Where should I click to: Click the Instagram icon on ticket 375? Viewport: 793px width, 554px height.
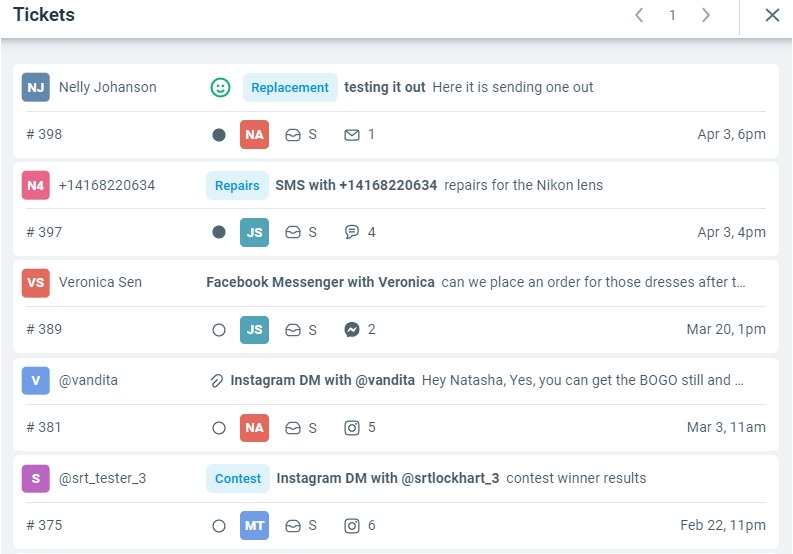pyautogui.click(x=352, y=525)
